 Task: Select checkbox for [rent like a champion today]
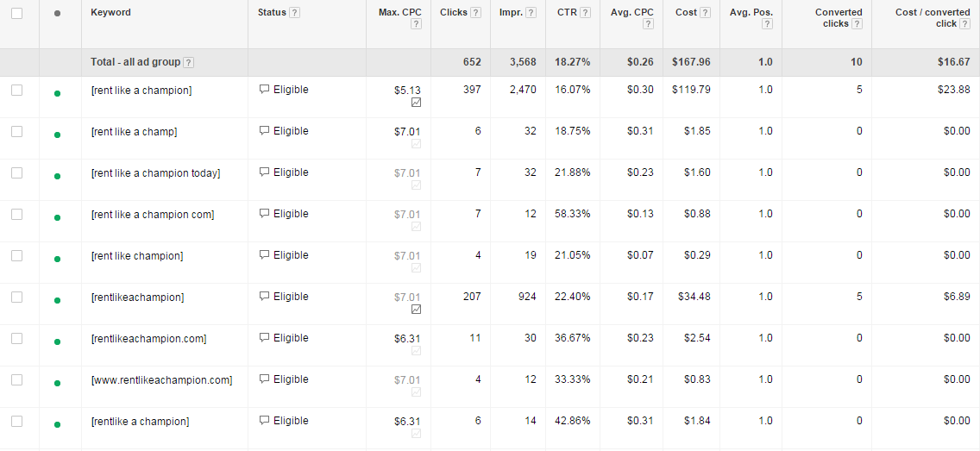tap(17, 173)
